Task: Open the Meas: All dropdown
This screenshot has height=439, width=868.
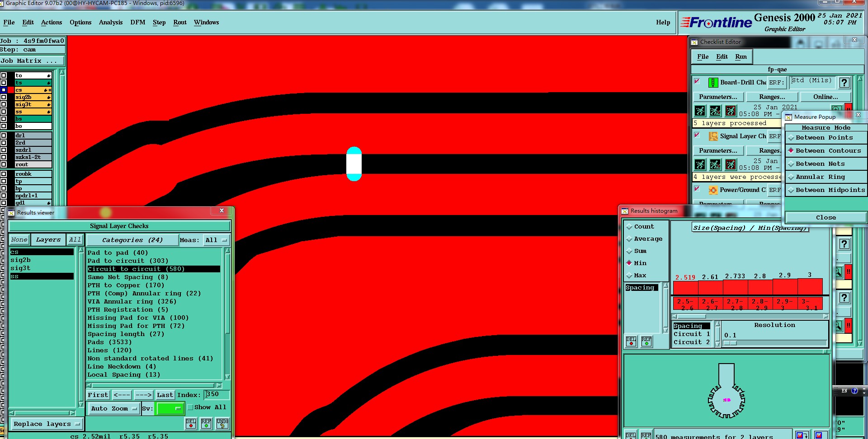Action: tap(217, 240)
